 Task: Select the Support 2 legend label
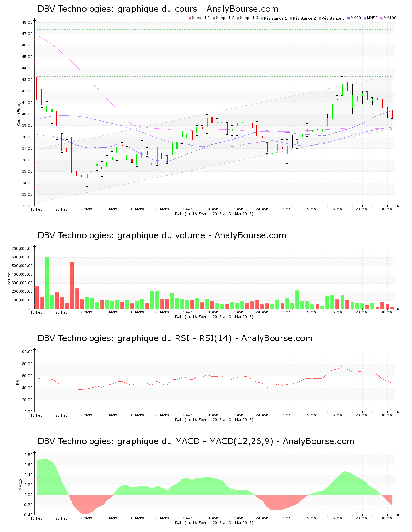pyautogui.click(x=225, y=18)
